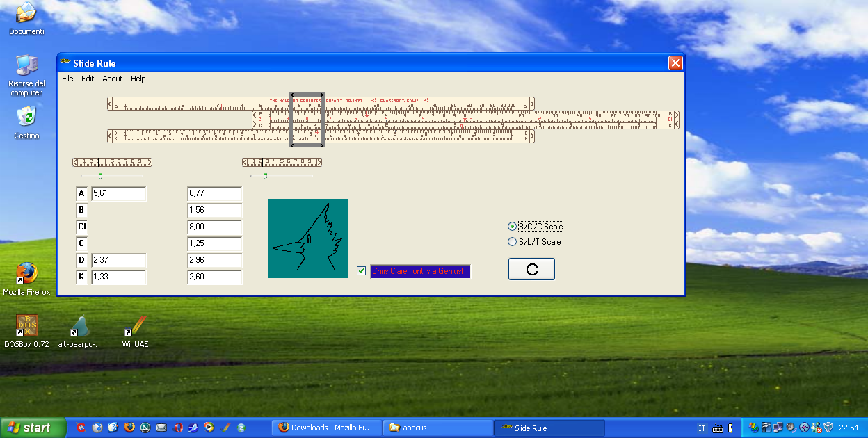Click the Slide Rule title bar icon
This screenshot has width=868, height=438.
click(x=66, y=63)
